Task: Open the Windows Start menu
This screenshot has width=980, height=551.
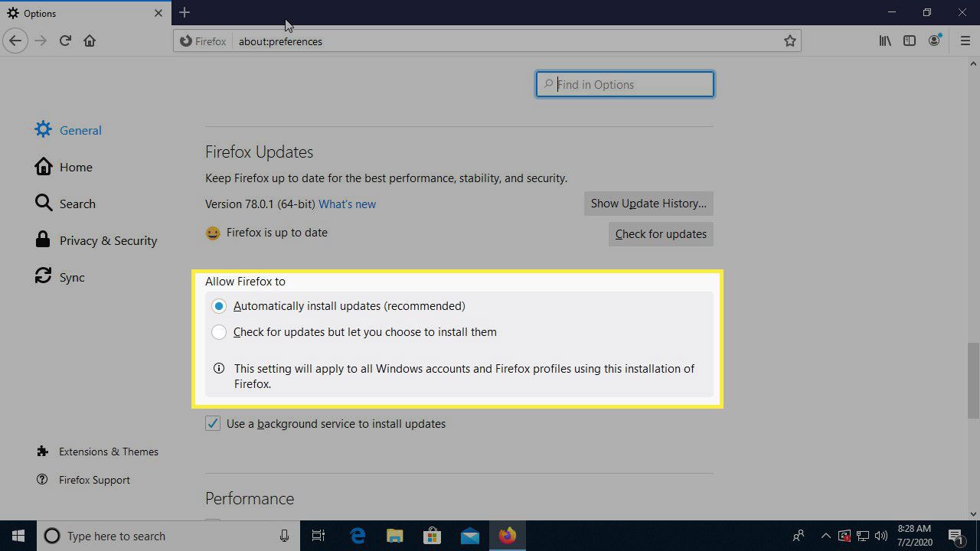Action: tap(18, 536)
